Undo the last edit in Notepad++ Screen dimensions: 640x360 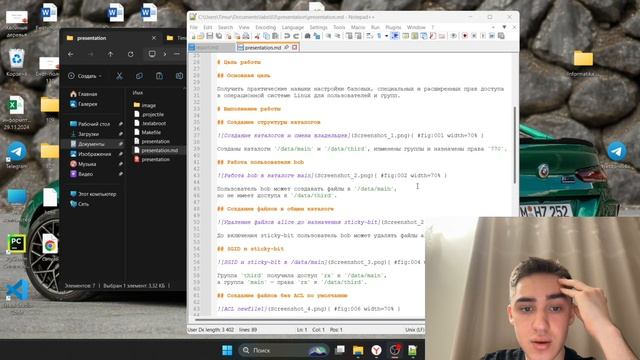[x=287, y=36]
